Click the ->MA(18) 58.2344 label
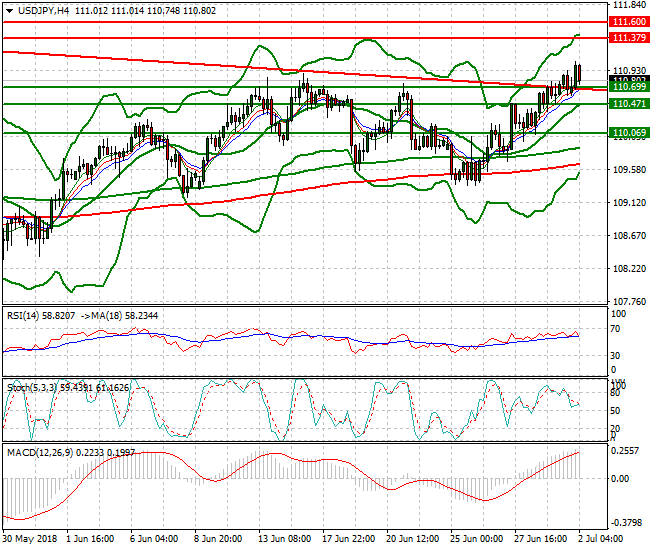Screen dimensions: 650x550 [x=119, y=316]
